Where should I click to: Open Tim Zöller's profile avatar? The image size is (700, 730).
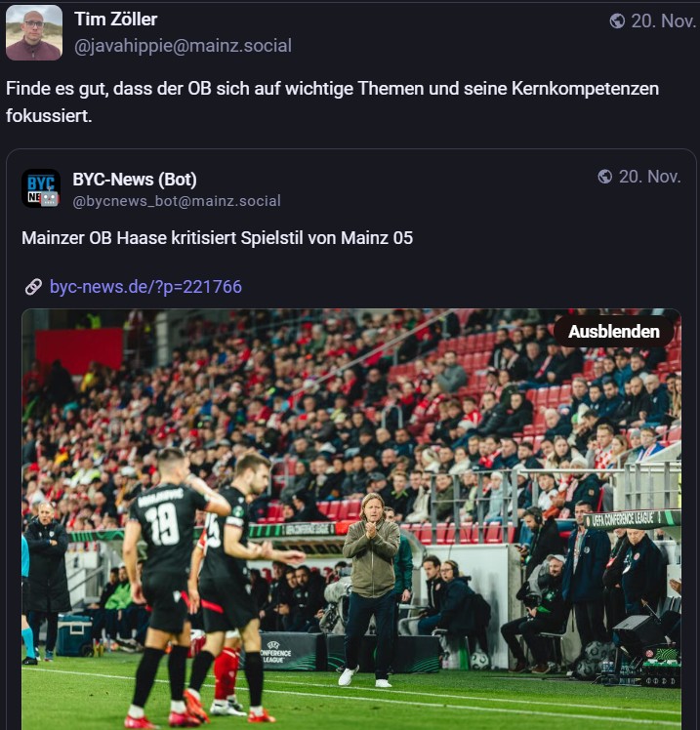coord(34,32)
